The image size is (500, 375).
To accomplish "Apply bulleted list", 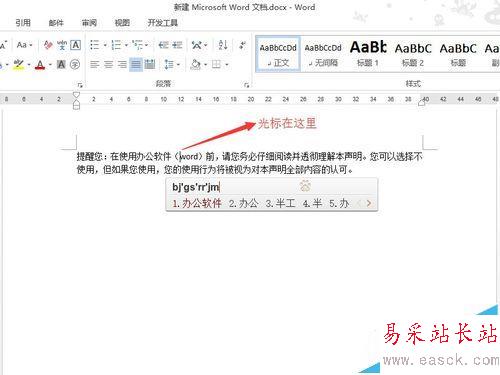I will tap(95, 45).
